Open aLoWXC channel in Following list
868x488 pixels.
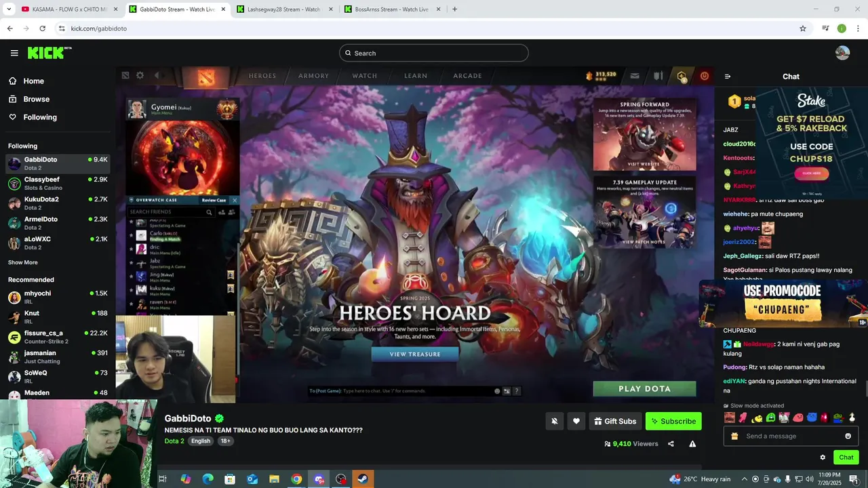(x=58, y=243)
